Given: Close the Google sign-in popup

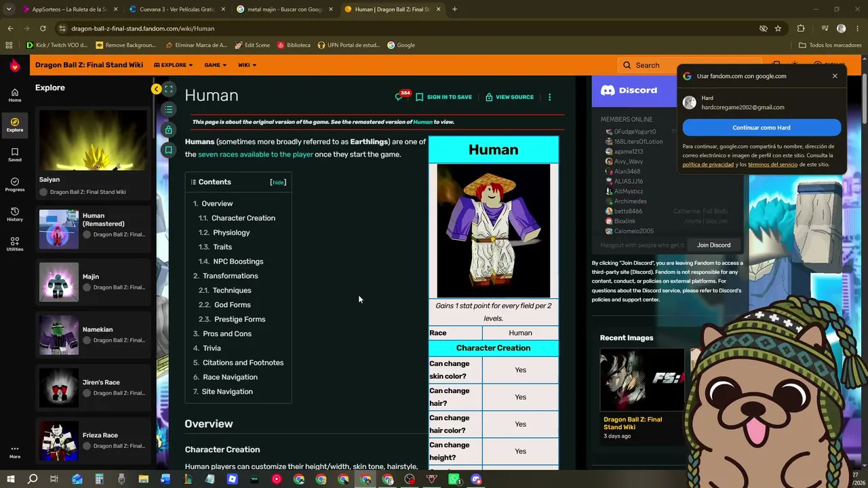Looking at the screenshot, I should click(x=835, y=76).
